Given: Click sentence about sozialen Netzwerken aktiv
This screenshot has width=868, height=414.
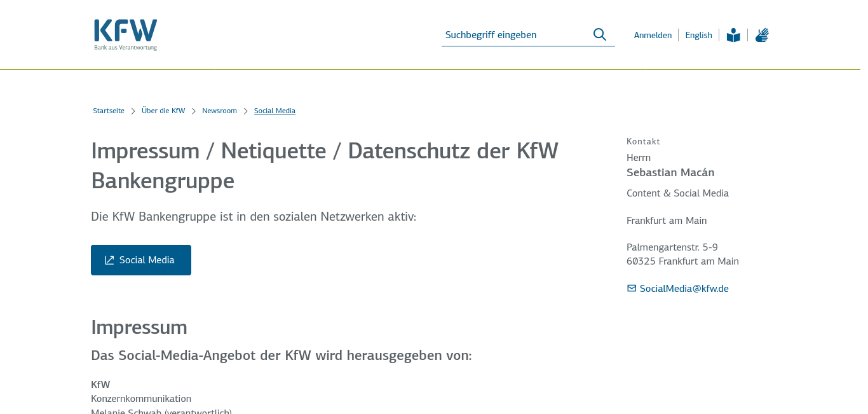Looking at the screenshot, I should click(254, 217).
